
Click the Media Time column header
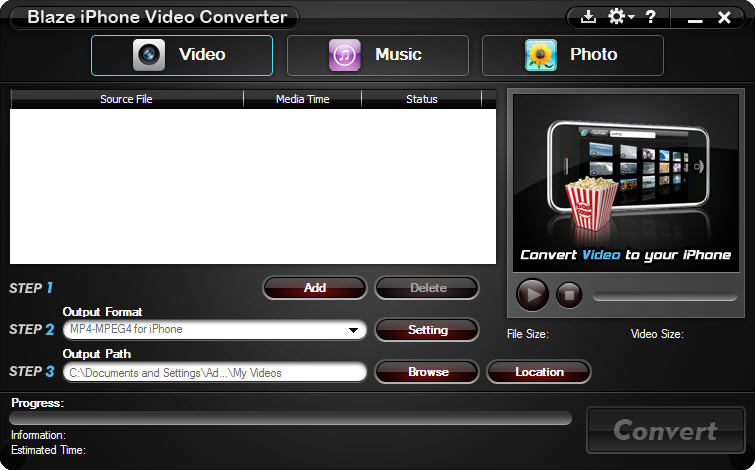coord(302,99)
